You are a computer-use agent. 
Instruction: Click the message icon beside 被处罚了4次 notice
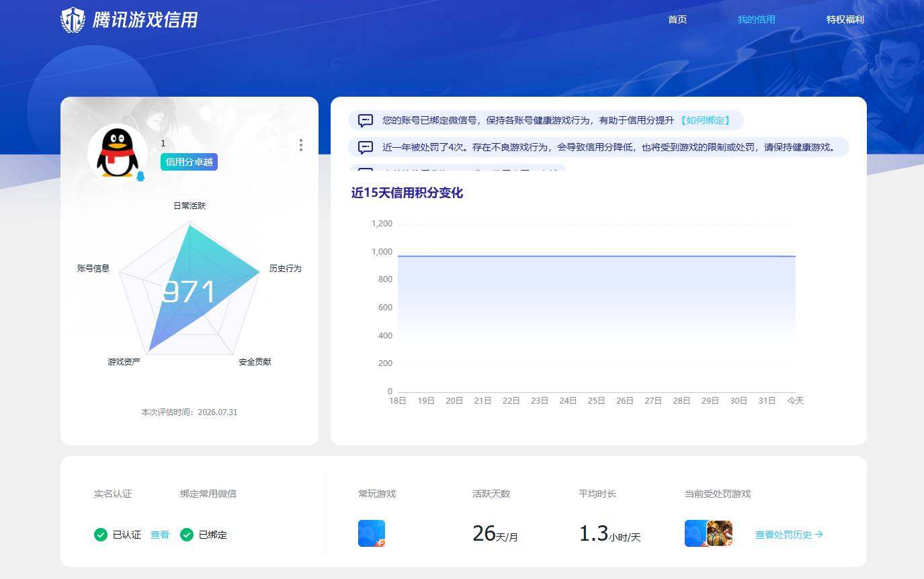coord(366,148)
